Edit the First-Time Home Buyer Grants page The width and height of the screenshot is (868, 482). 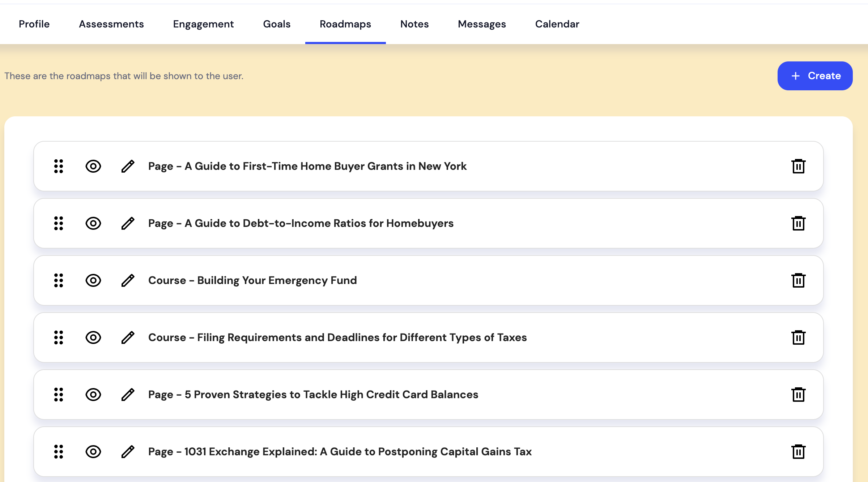pyautogui.click(x=128, y=166)
